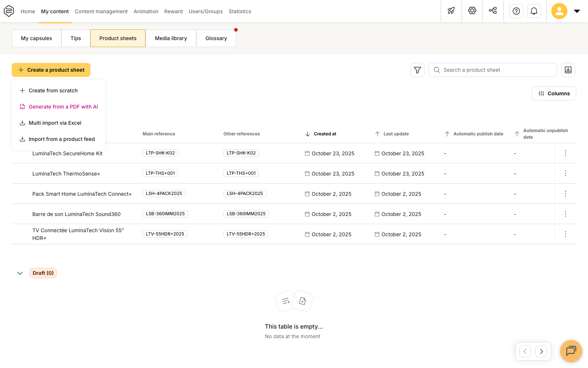Open the rocket launch icon
This screenshot has width=588, height=368.
[x=451, y=11]
